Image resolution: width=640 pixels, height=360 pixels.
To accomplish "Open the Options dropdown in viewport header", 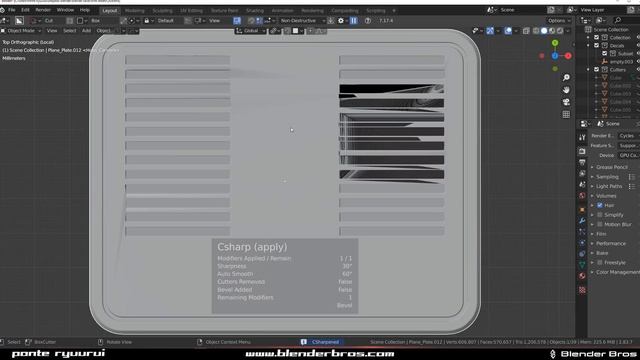I will click(x=559, y=20).
